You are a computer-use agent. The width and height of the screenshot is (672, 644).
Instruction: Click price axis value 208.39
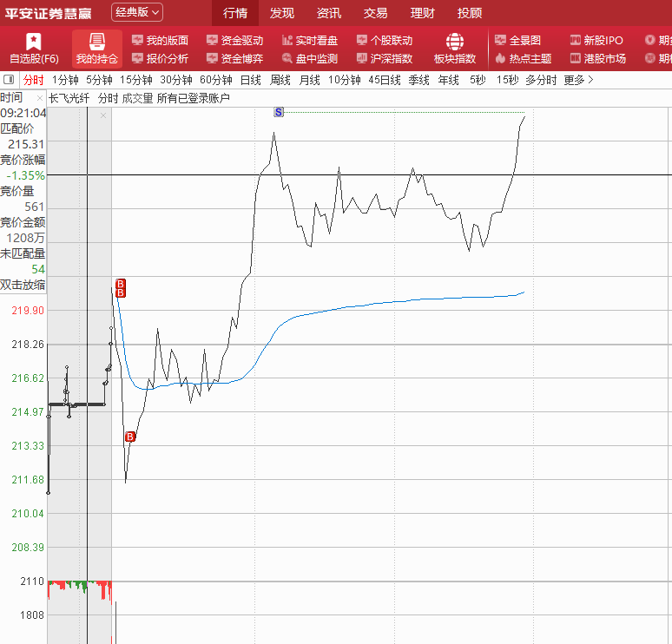pos(28,547)
